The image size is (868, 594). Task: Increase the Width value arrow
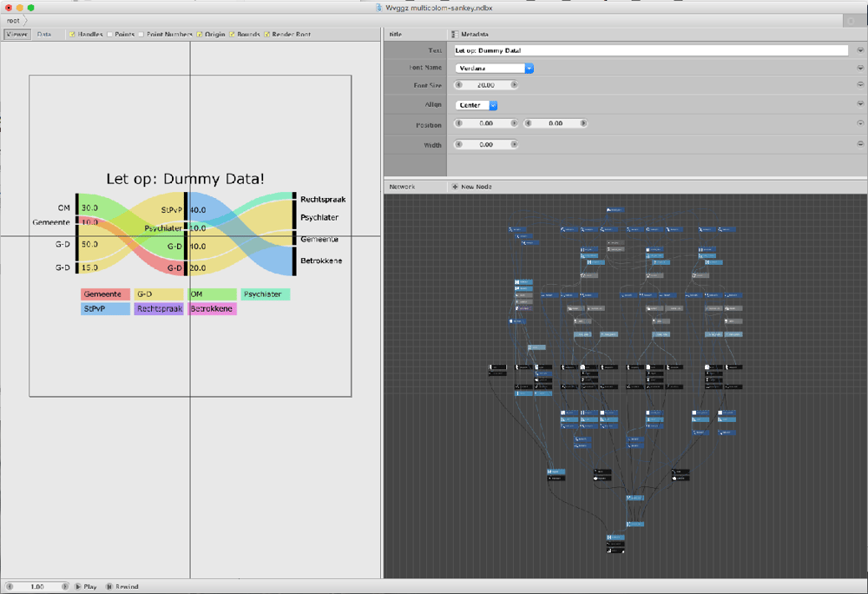(x=514, y=144)
